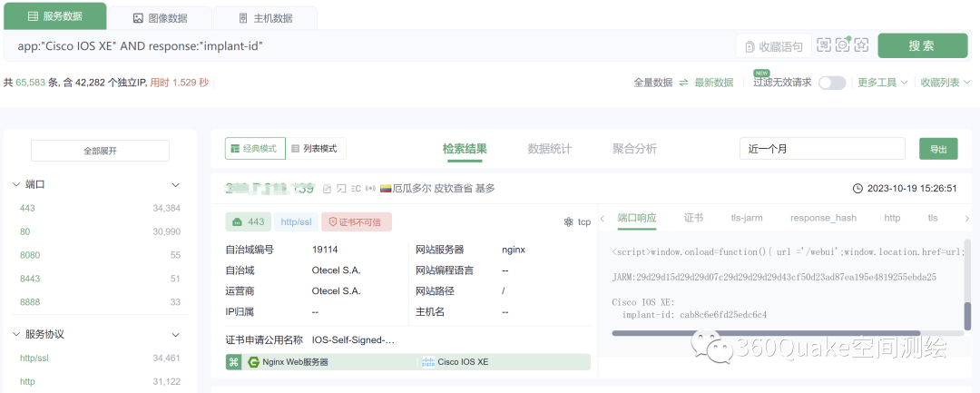980x393 pixels.
Task: Click the radio signal icon after IP
Action: pyautogui.click(x=370, y=188)
